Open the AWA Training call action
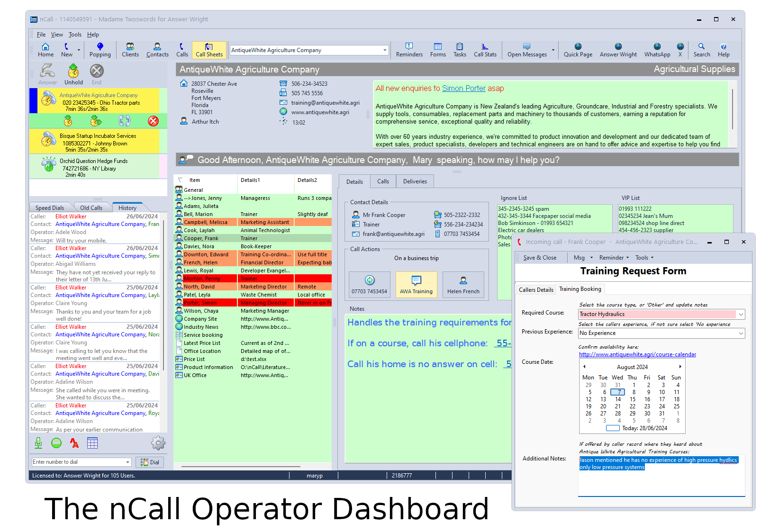The width and height of the screenshot is (779, 532). point(416,284)
